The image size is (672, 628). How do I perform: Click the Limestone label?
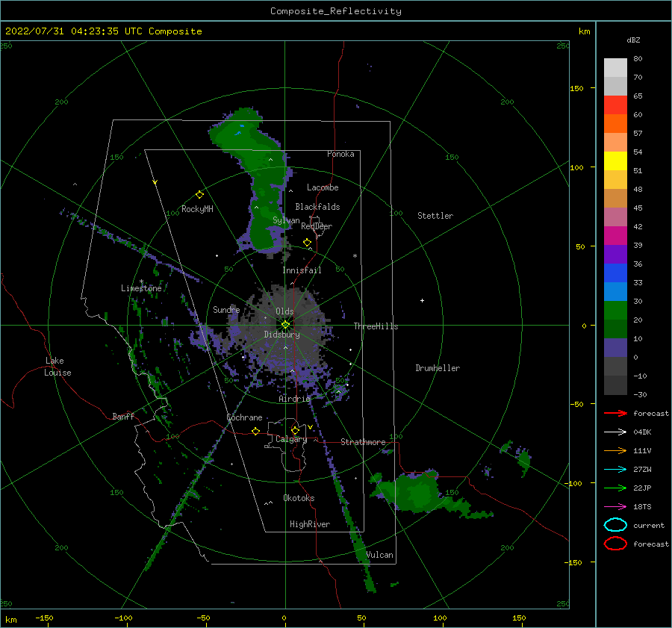[141, 288]
